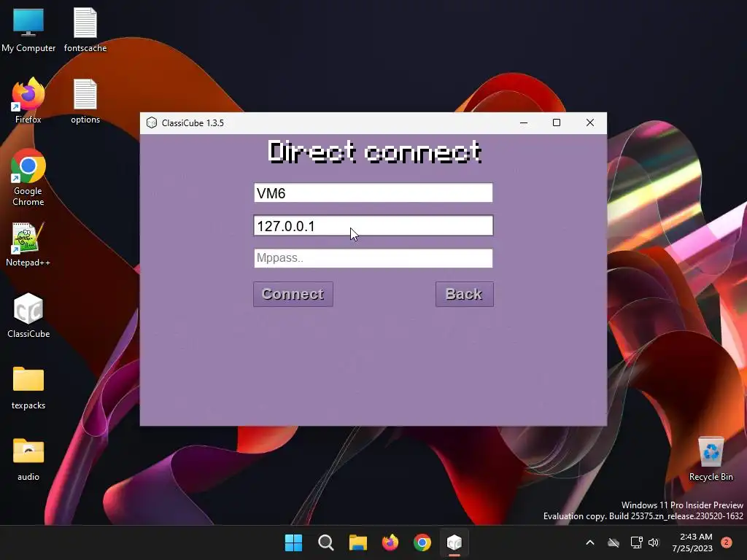Select the ClassiCube desktop icon
This screenshot has height=560, width=747.
tap(28, 316)
